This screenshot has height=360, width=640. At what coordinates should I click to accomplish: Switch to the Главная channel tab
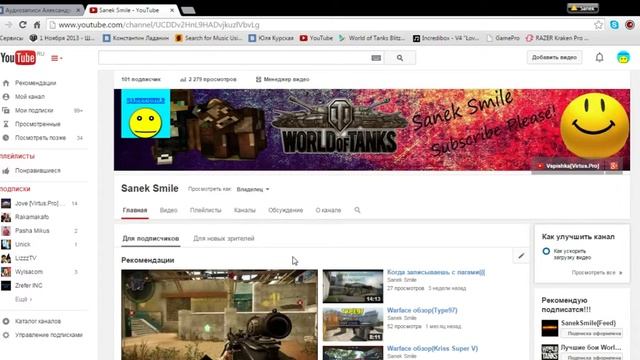click(x=135, y=210)
